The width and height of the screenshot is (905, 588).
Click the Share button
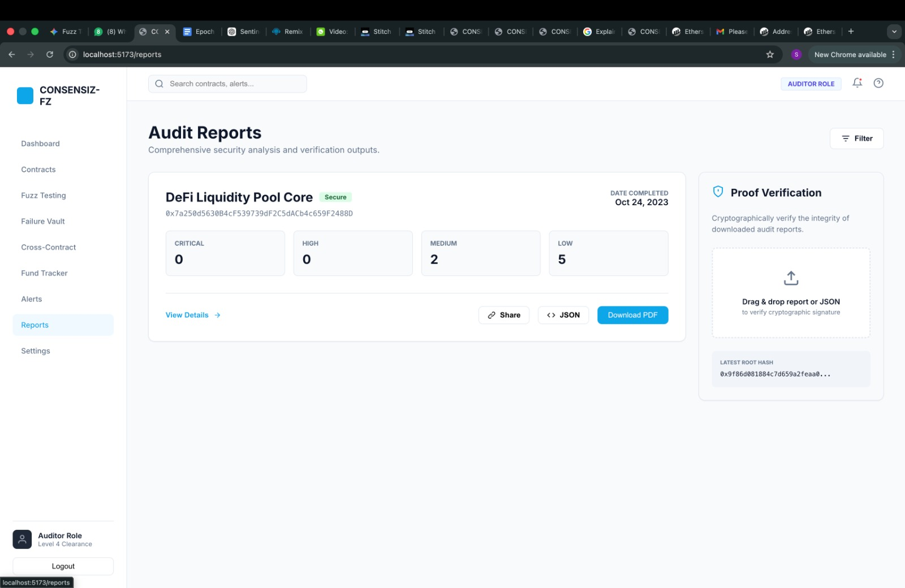(504, 315)
